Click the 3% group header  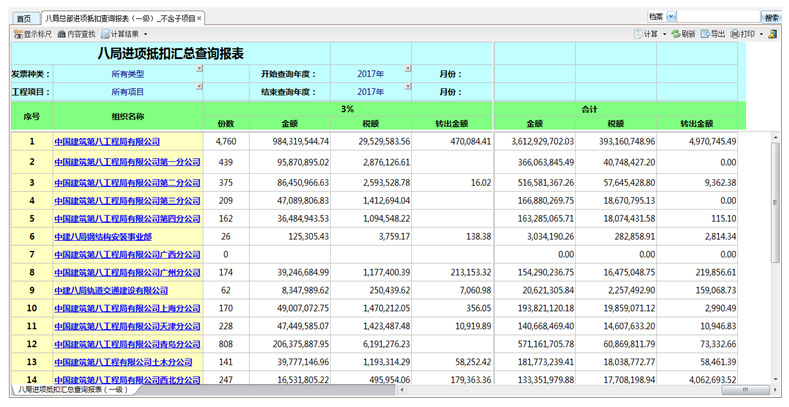(x=348, y=109)
